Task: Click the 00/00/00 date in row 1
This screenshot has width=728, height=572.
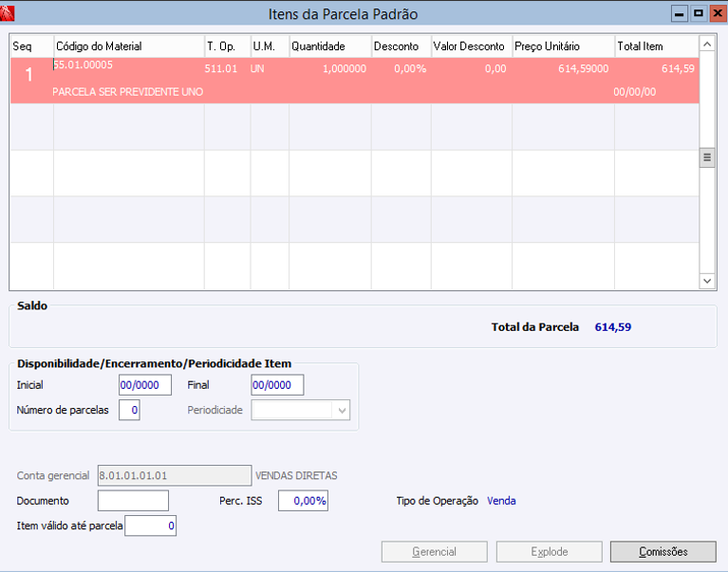Action: pyautogui.click(x=635, y=92)
